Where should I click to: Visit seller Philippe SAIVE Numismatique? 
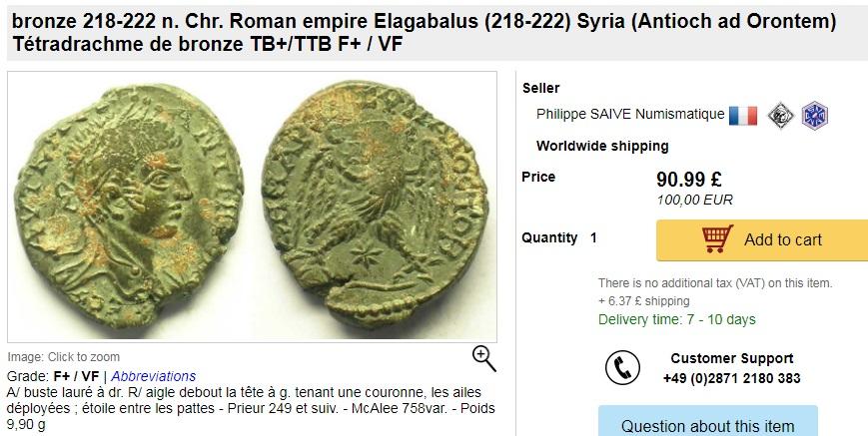point(630,114)
